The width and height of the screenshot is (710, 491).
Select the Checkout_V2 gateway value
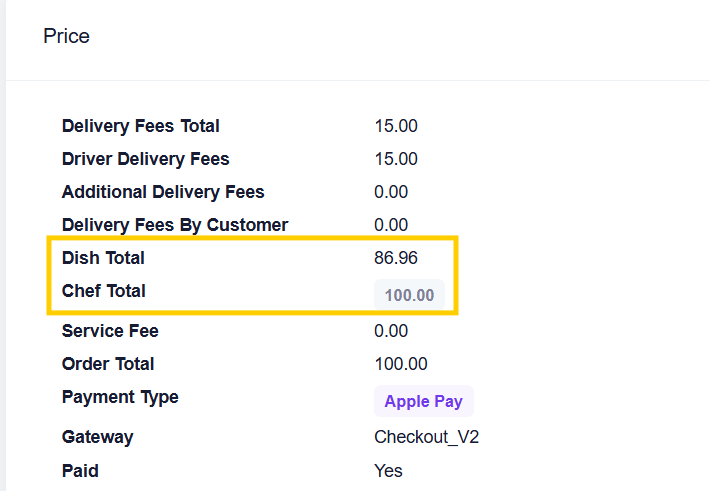click(x=427, y=437)
